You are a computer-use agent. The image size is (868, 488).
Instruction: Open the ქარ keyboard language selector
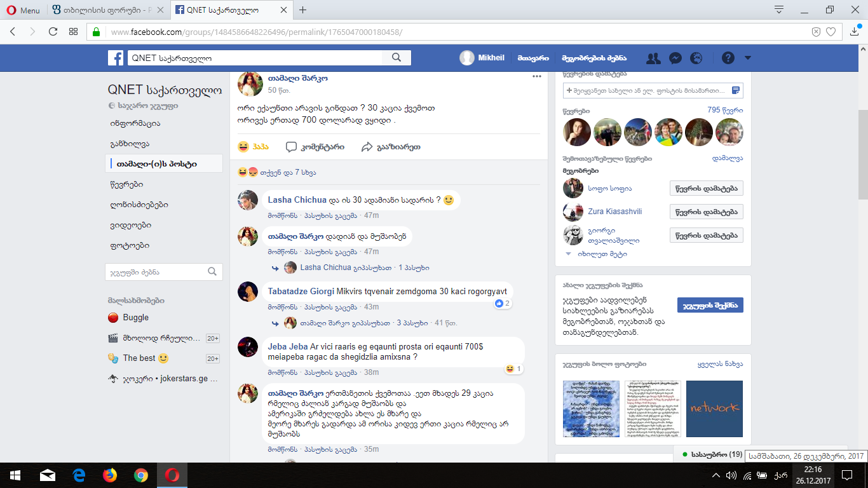point(781,475)
